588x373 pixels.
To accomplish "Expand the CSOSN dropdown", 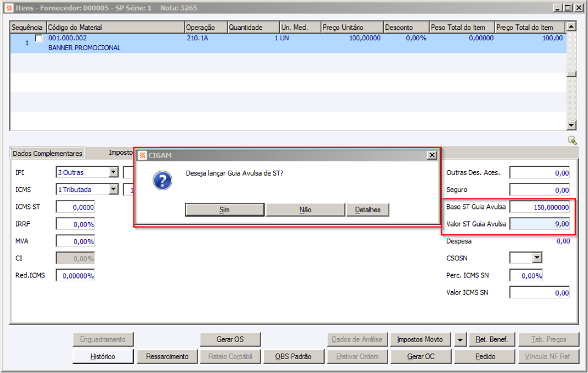I will click(x=537, y=258).
